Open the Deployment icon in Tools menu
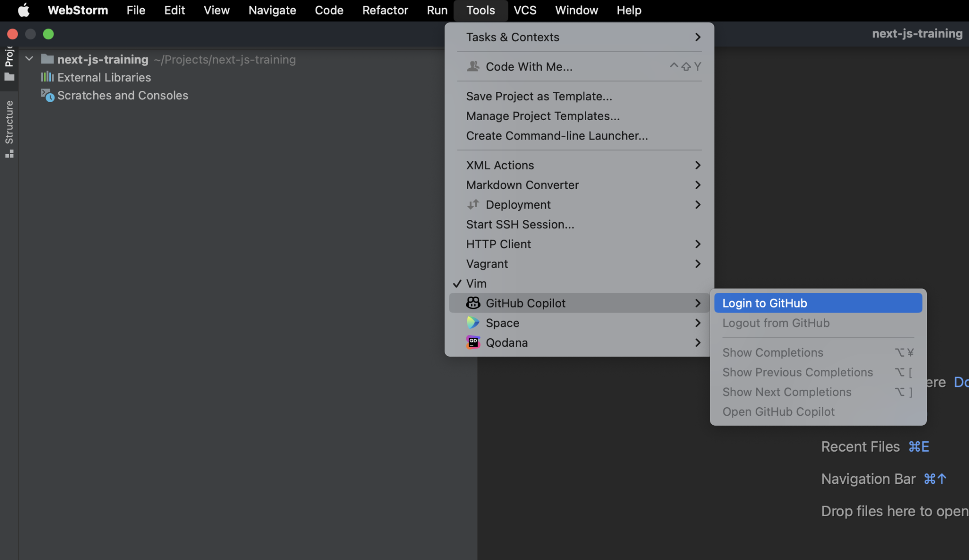The width and height of the screenshot is (969, 560). click(473, 204)
